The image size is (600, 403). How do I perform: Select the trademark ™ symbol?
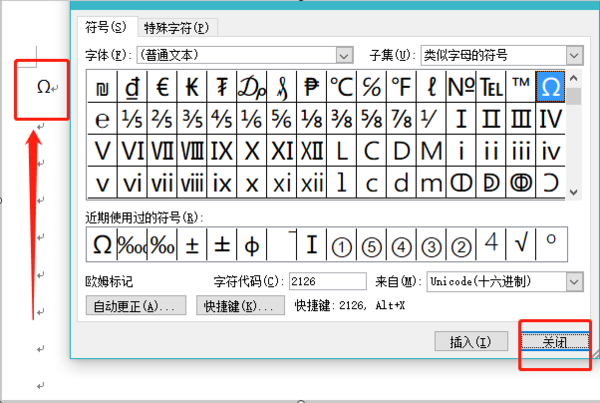(x=521, y=88)
